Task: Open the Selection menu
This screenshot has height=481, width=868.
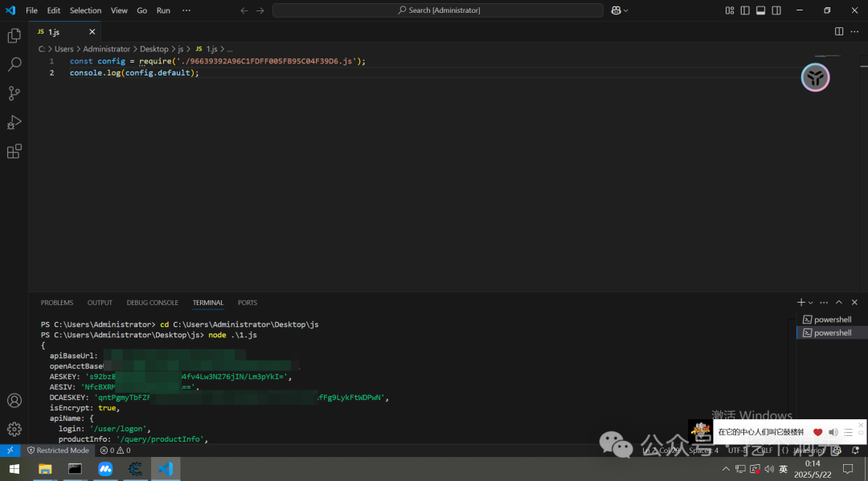Action: (x=85, y=10)
